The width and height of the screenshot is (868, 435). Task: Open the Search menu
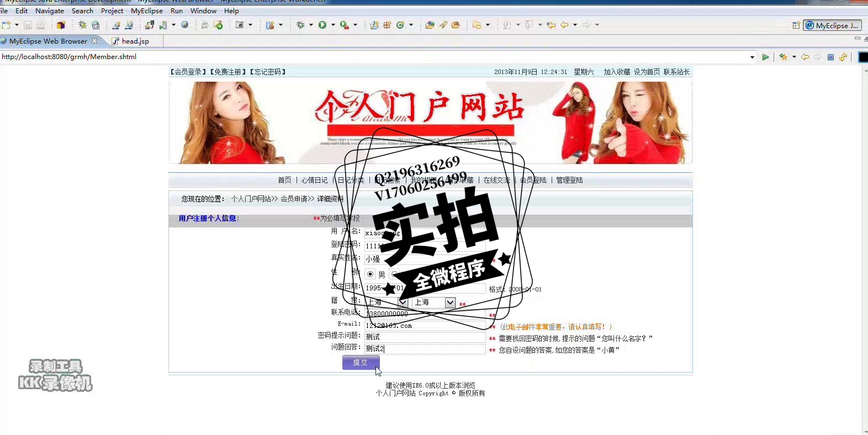[x=82, y=10]
